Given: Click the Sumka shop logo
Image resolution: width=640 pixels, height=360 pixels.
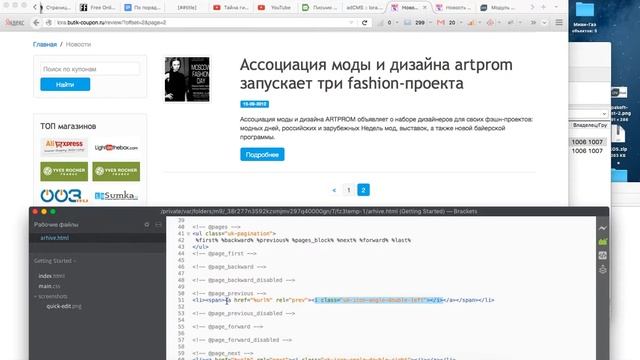Looking at the screenshot, I should 116,196.
